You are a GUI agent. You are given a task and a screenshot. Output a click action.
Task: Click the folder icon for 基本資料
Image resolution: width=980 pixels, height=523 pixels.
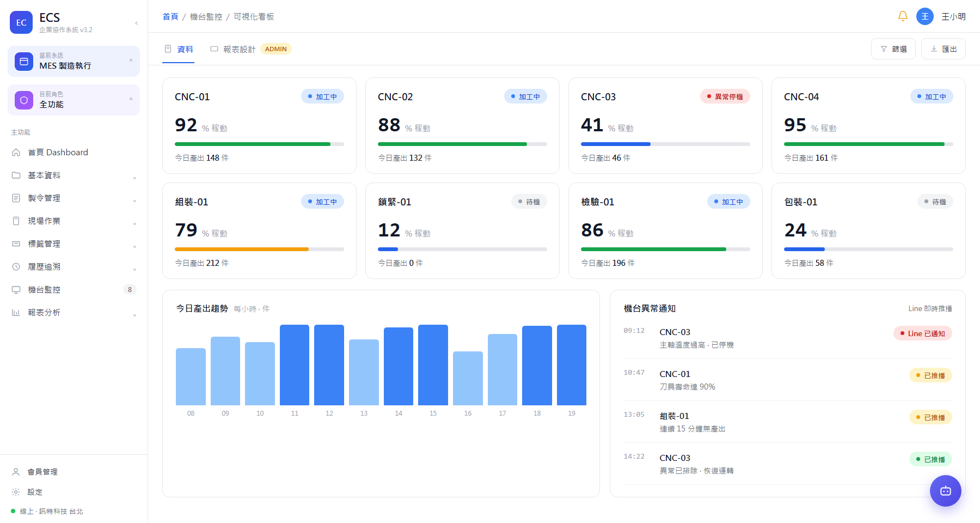[x=16, y=175]
